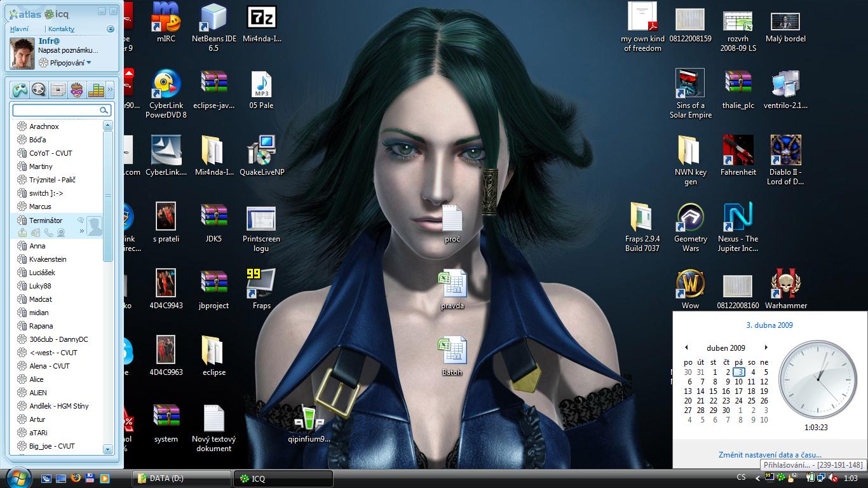Click the Změnit nastavení data a času link
868x488 pixels.
point(770,454)
